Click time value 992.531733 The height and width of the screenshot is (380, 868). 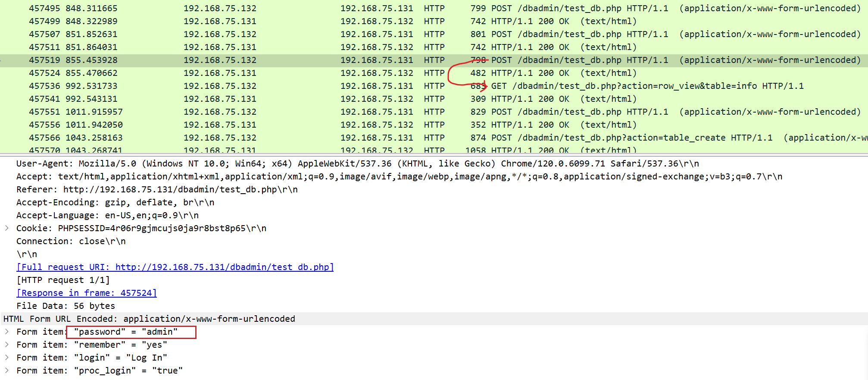pyautogui.click(x=91, y=86)
